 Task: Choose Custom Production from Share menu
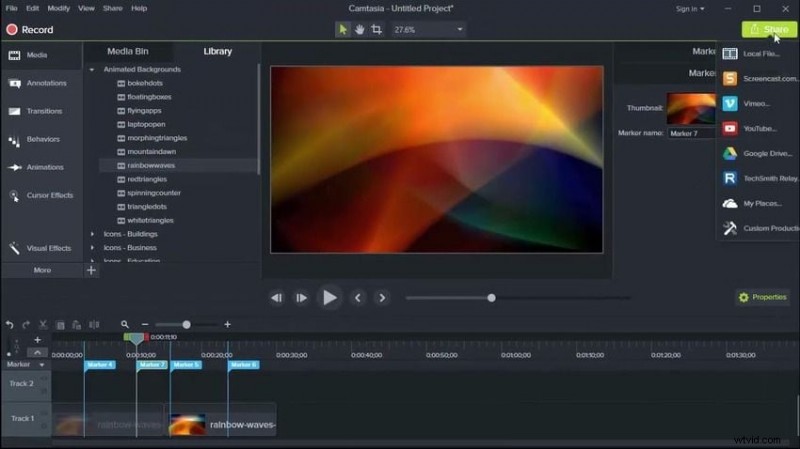(x=759, y=229)
